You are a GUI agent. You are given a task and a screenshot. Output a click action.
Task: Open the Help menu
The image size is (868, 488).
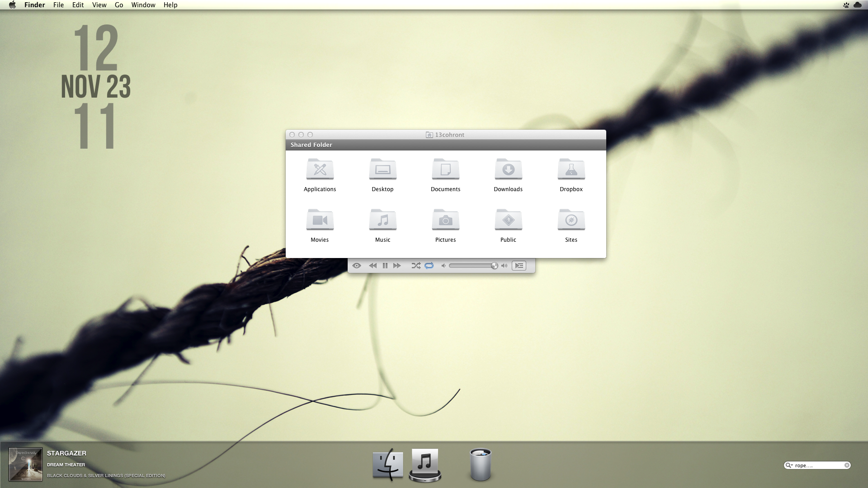tap(170, 5)
